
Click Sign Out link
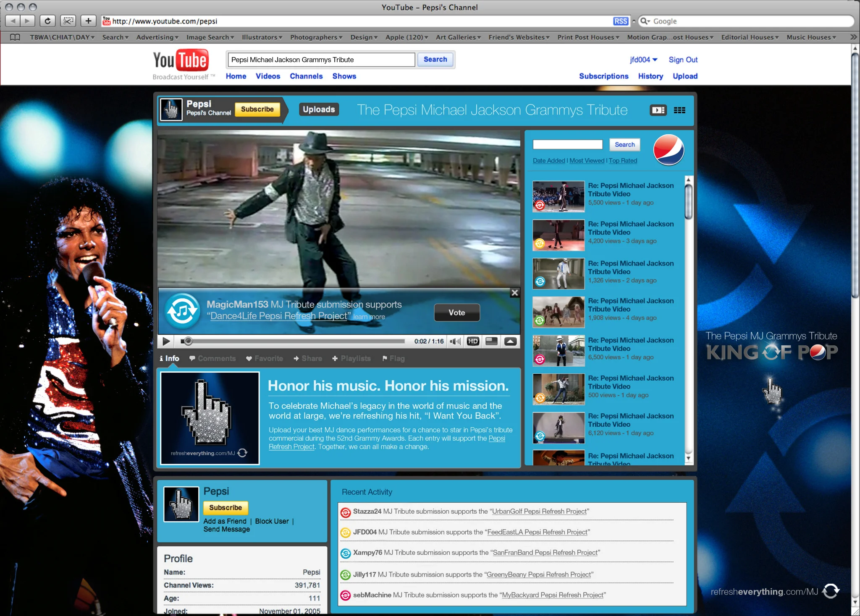tap(683, 60)
